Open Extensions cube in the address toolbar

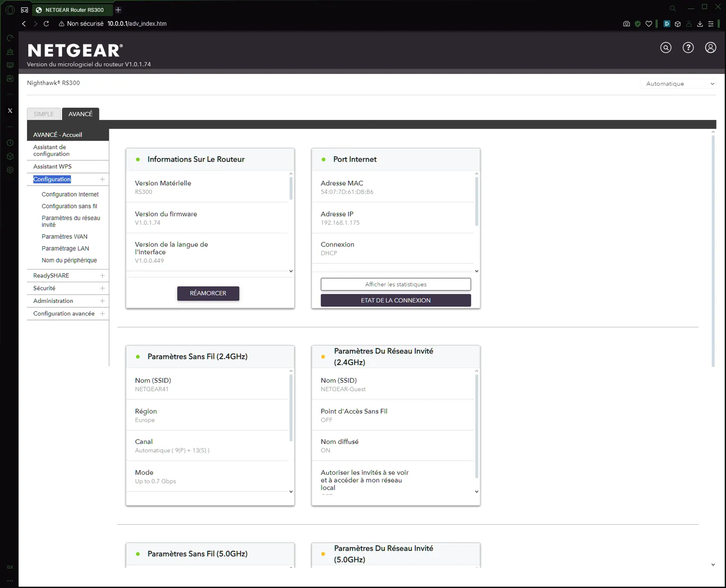coord(678,24)
